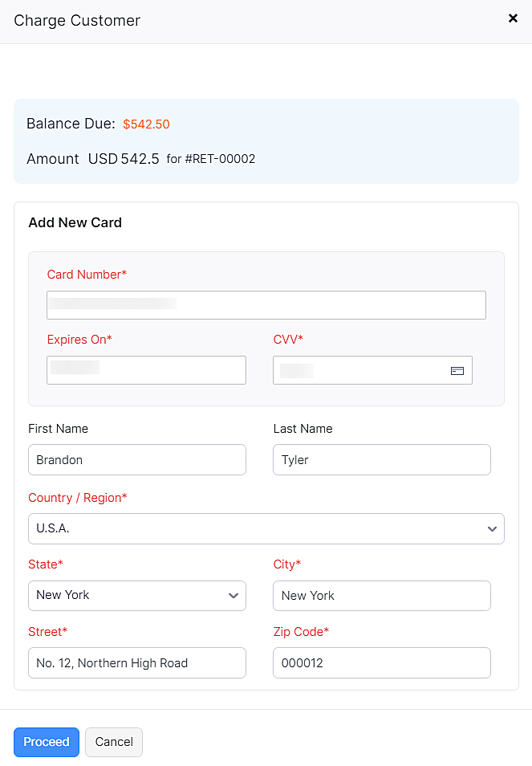This screenshot has width=532, height=766.
Task: Click the card icon in CVV field
Action: click(x=457, y=371)
